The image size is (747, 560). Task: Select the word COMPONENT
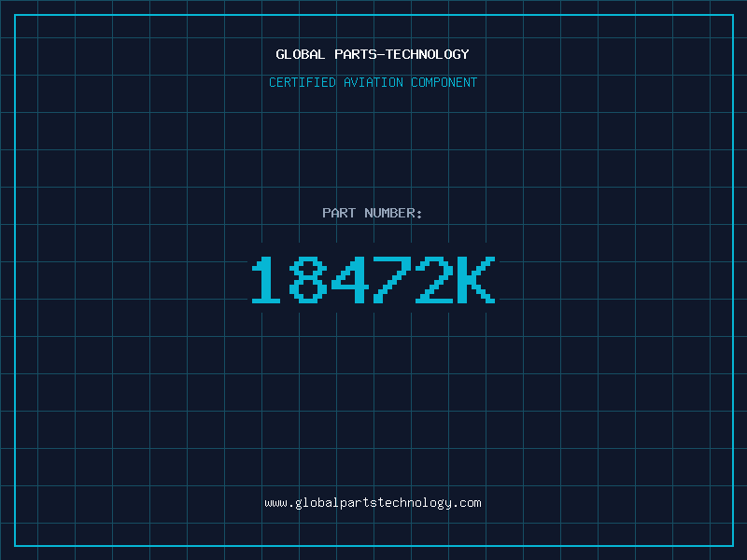[x=444, y=82]
